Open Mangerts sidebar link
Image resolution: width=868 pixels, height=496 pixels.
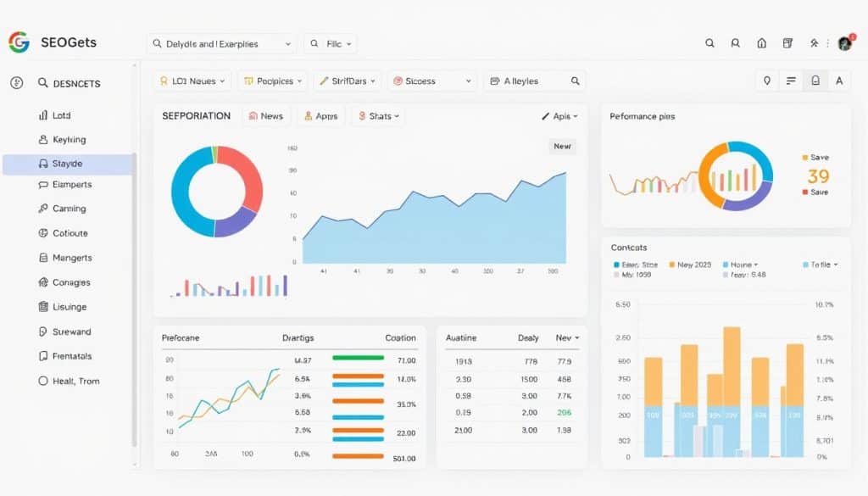point(72,258)
